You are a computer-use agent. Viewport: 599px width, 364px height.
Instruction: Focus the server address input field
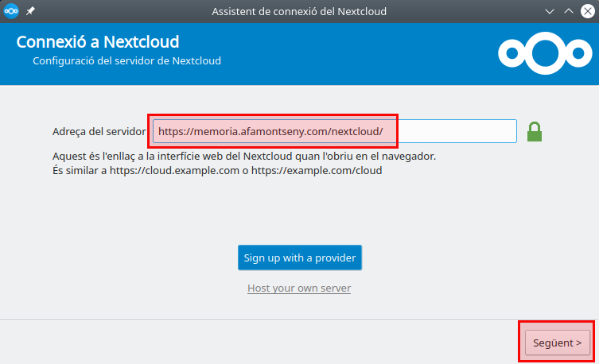pos(334,131)
